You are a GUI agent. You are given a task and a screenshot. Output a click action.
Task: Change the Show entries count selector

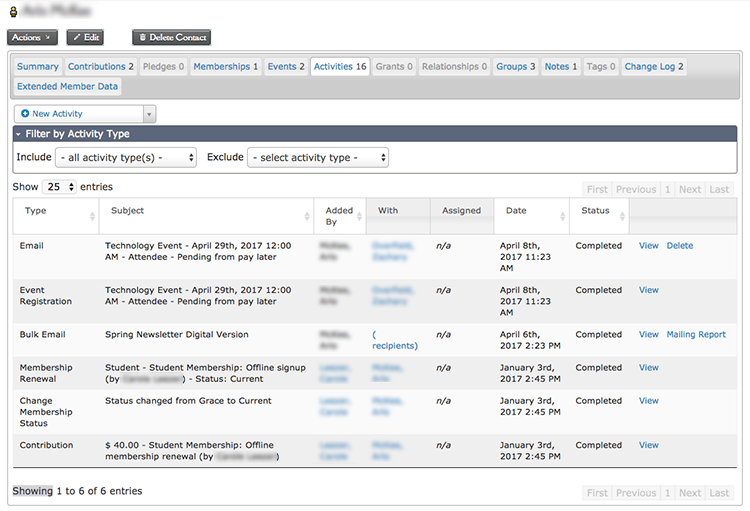click(x=59, y=187)
